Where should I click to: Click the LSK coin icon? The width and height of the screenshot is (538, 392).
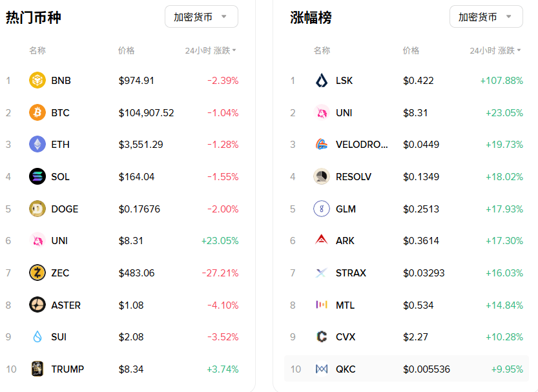click(322, 80)
